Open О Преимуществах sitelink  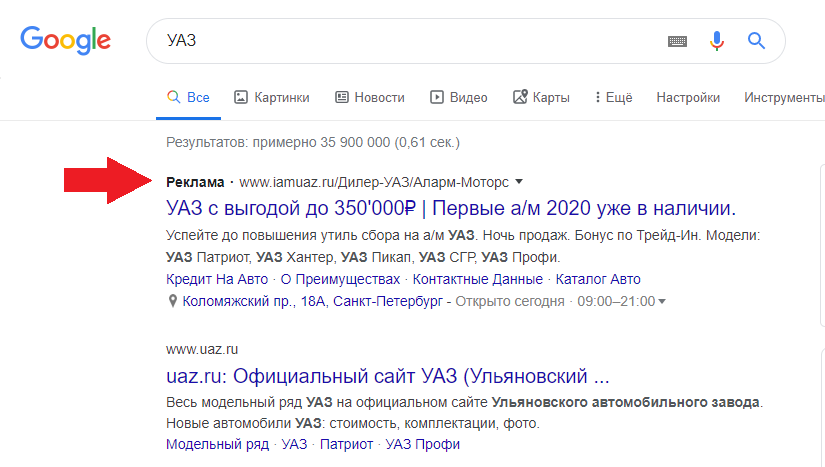coord(340,279)
